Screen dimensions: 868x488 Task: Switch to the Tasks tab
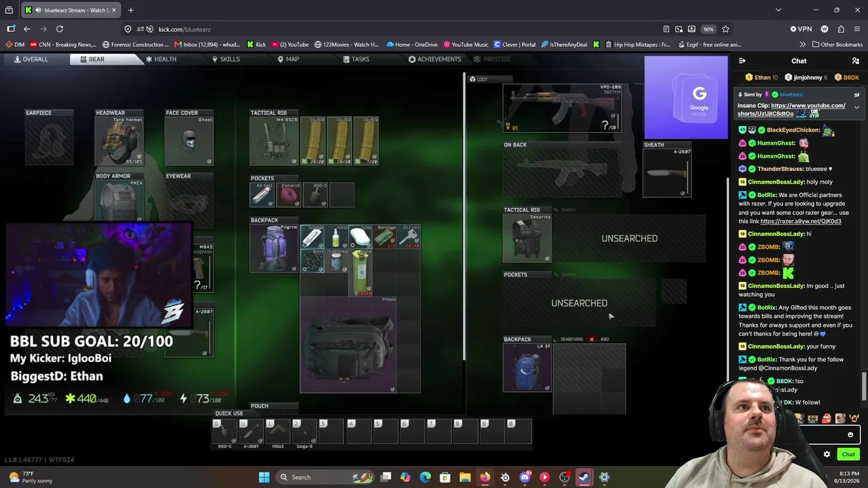[x=356, y=59]
